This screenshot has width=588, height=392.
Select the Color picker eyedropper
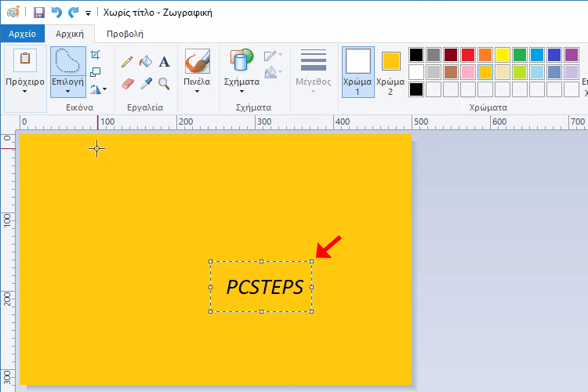point(146,83)
